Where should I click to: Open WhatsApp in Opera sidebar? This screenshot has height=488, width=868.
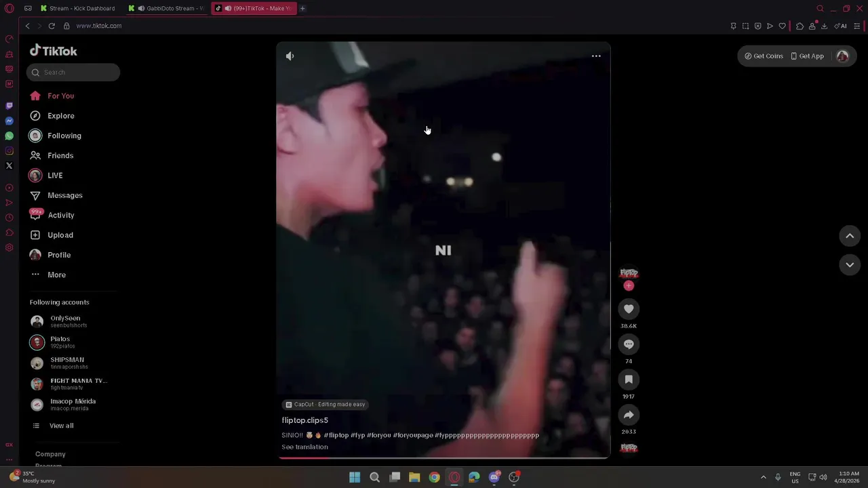pyautogui.click(x=9, y=136)
